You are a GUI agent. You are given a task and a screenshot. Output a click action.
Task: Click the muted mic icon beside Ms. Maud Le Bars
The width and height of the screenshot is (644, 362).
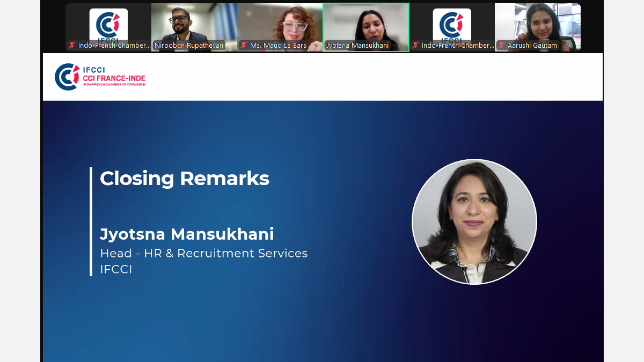(244, 46)
